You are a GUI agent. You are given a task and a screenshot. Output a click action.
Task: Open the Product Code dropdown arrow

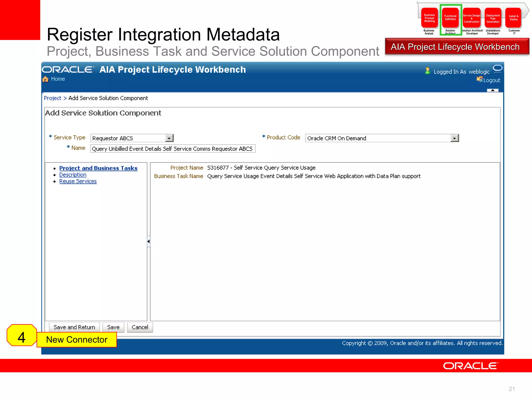tap(454, 138)
